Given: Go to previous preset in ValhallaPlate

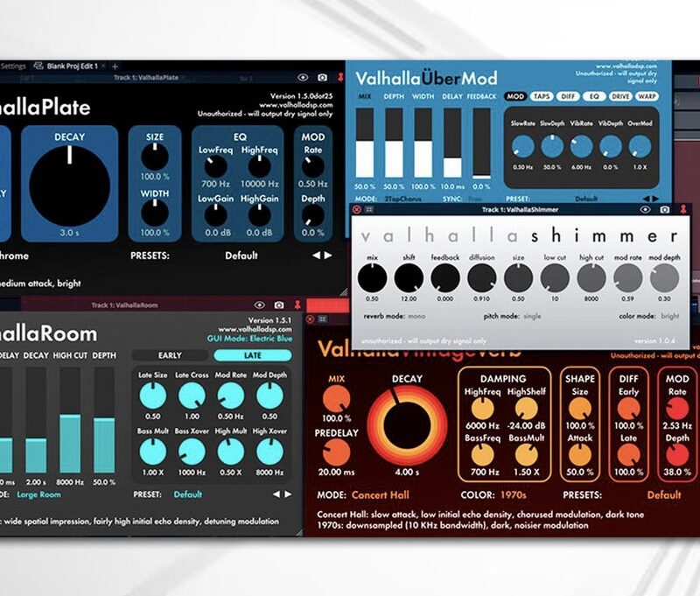Looking at the screenshot, I should click(317, 256).
